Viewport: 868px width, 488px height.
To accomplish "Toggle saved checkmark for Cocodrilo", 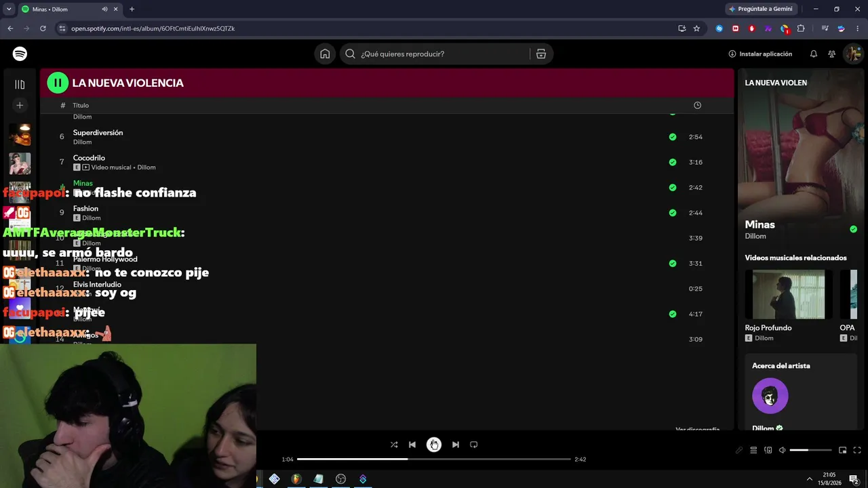I will (673, 162).
